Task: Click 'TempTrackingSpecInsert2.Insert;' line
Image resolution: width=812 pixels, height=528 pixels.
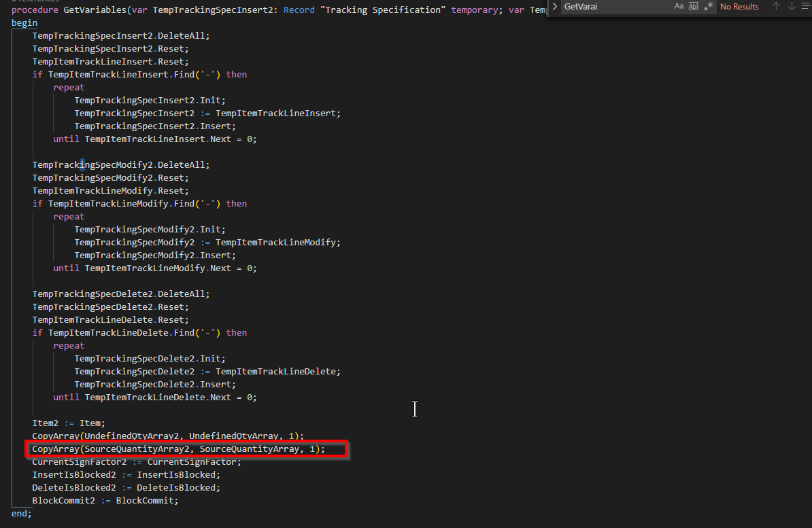Action: 155,126
